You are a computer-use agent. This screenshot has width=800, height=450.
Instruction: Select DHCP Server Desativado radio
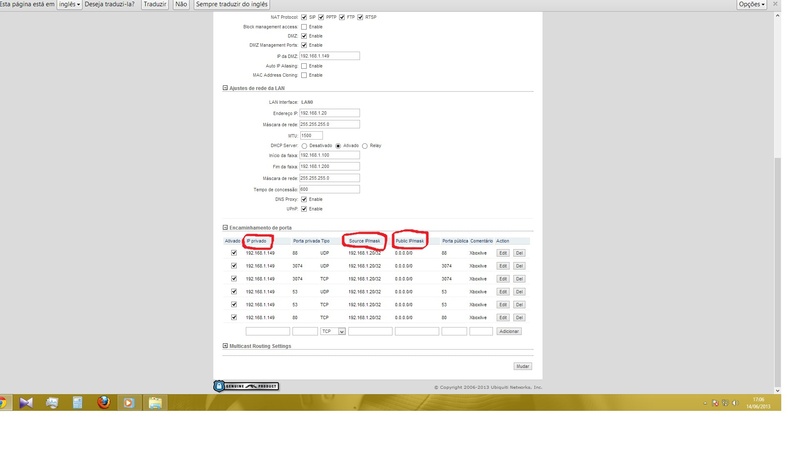(x=304, y=146)
